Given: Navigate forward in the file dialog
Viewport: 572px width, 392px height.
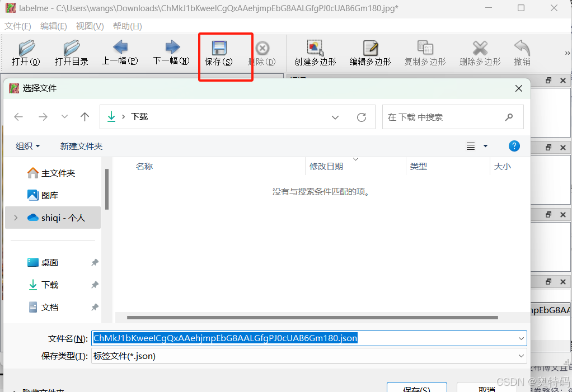Looking at the screenshot, I should [43, 117].
